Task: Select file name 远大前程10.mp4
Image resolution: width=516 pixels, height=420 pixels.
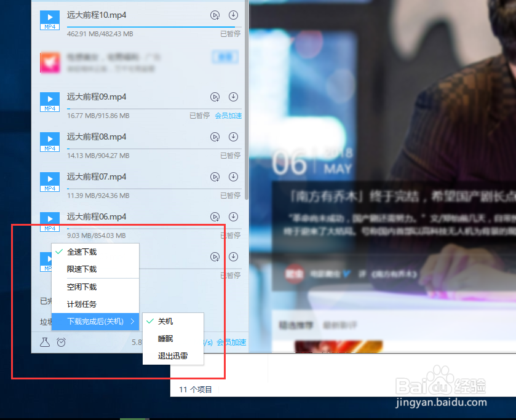Action: [97, 15]
